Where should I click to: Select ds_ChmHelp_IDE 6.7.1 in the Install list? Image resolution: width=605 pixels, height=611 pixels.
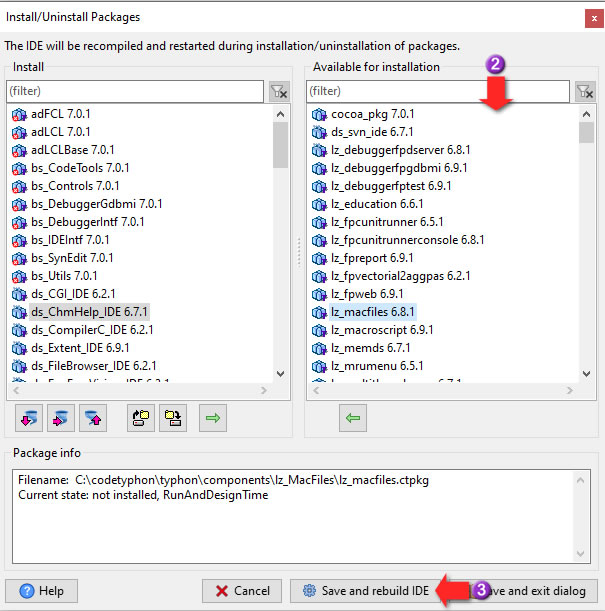click(x=89, y=312)
